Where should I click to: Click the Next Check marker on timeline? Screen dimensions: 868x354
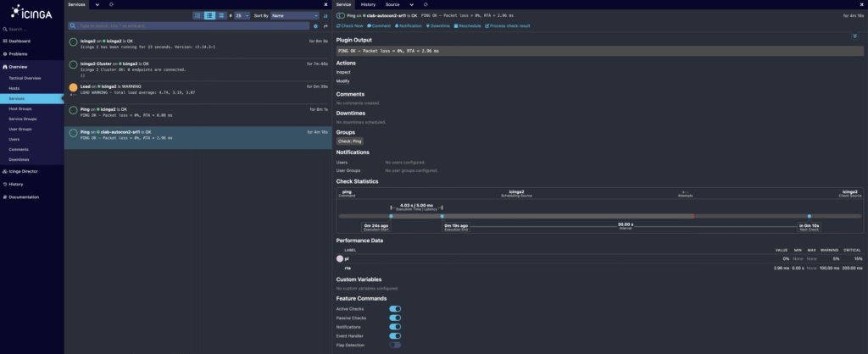[x=809, y=216]
